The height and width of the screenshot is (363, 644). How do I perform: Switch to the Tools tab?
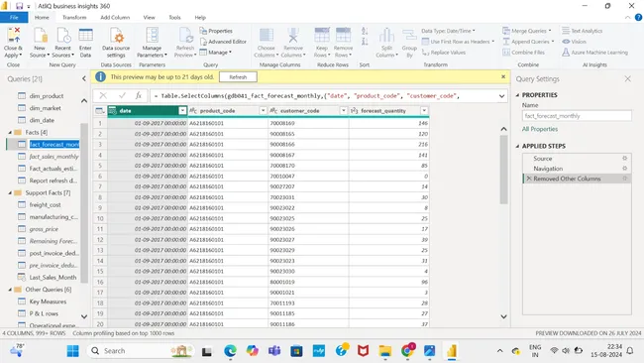(x=174, y=17)
